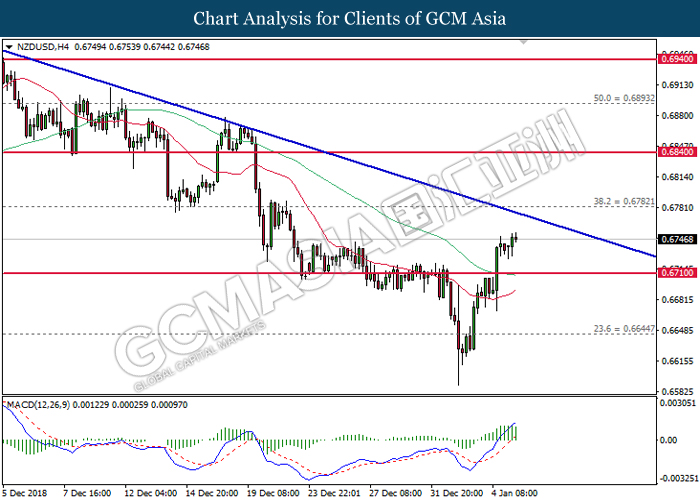Click the 7 Dec 16:00 time label
This screenshot has height=500, width=700.
(x=88, y=493)
